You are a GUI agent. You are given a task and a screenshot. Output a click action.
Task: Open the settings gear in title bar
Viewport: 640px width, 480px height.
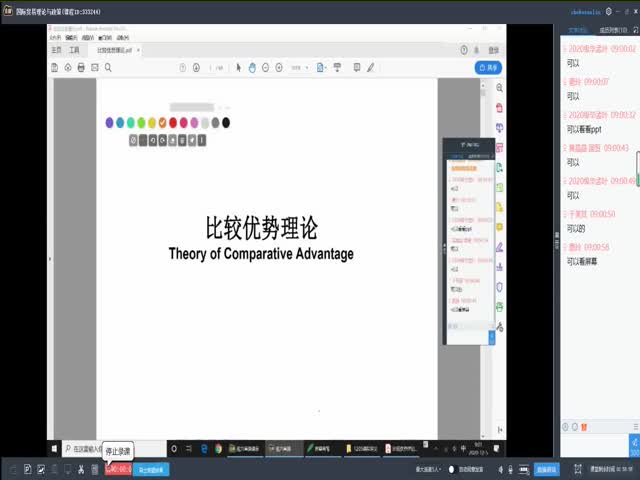tap(609, 12)
